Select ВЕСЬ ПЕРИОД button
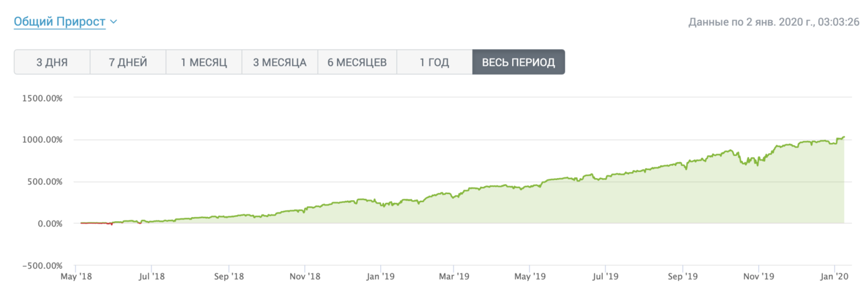Viewport: 868px width, 305px height. click(x=519, y=62)
